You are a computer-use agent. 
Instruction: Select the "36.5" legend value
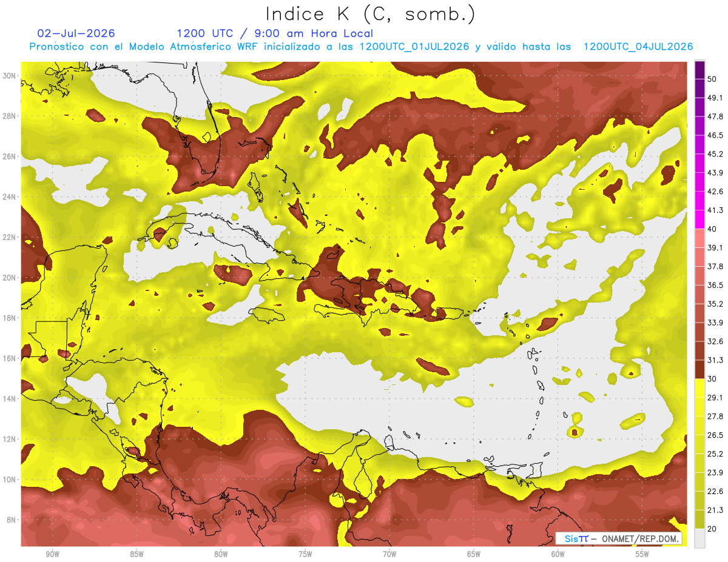tap(715, 285)
